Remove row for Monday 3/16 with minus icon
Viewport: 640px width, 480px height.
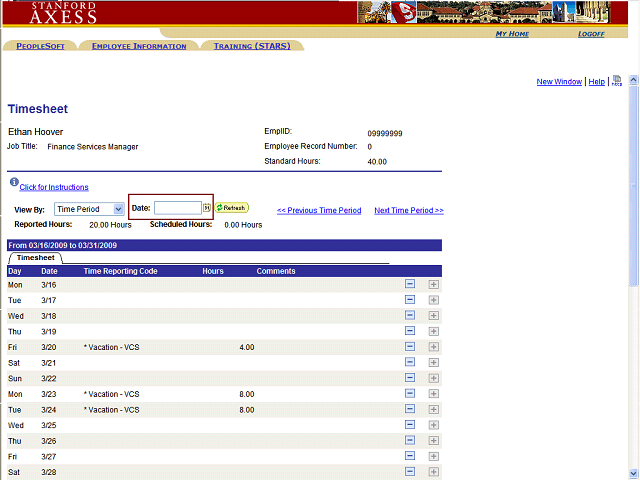(x=410, y=285)
